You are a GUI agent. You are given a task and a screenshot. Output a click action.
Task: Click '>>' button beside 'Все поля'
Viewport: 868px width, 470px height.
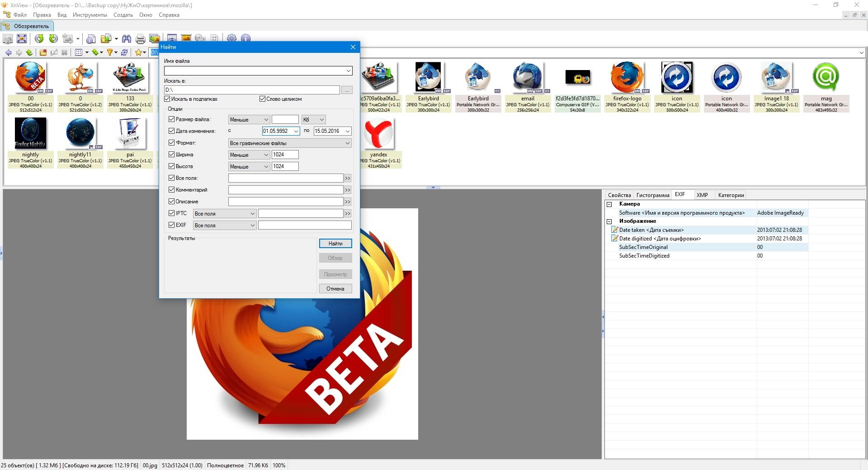(348, 179)
